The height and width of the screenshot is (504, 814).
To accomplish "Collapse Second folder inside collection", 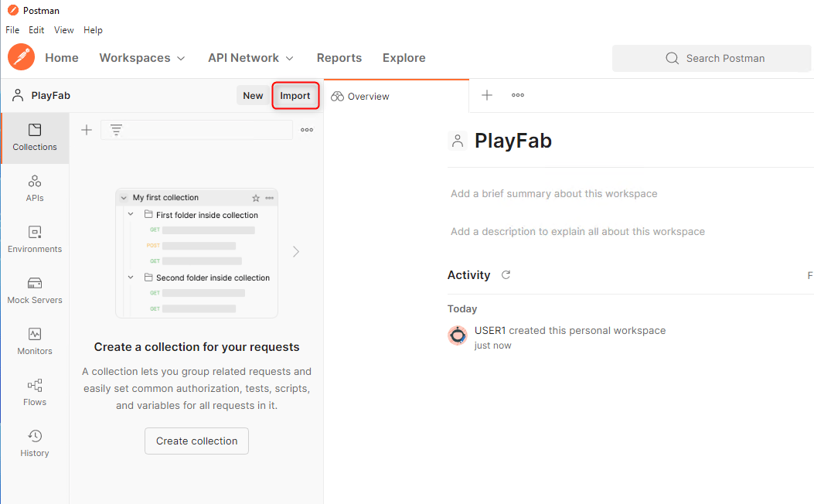I will coord(131,278).
